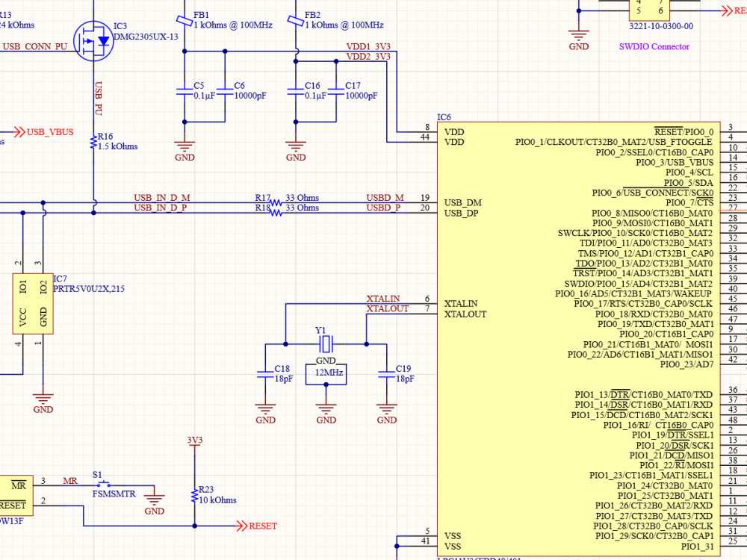747x560 pixels.
Task: Click the PIO0_3/USB_VBUS pin name
Action: click(x=675, y=162)
